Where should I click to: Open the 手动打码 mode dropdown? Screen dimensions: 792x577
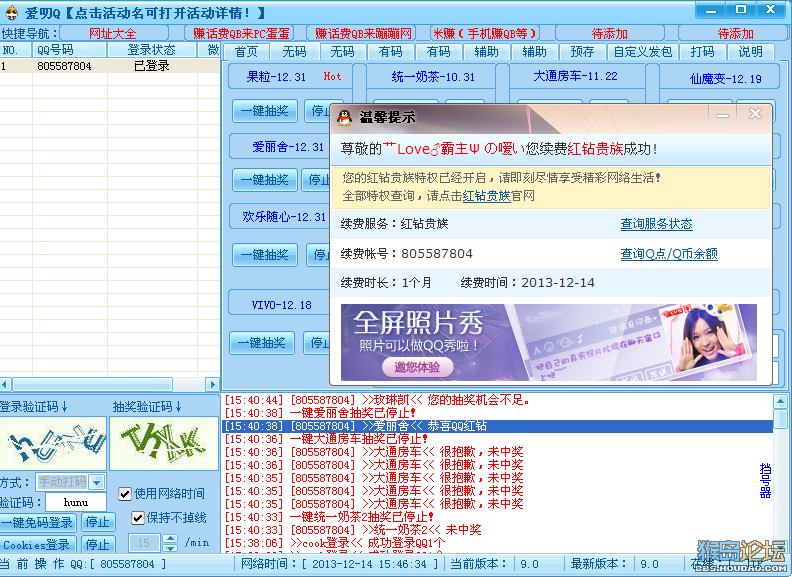tap(96, 482)
